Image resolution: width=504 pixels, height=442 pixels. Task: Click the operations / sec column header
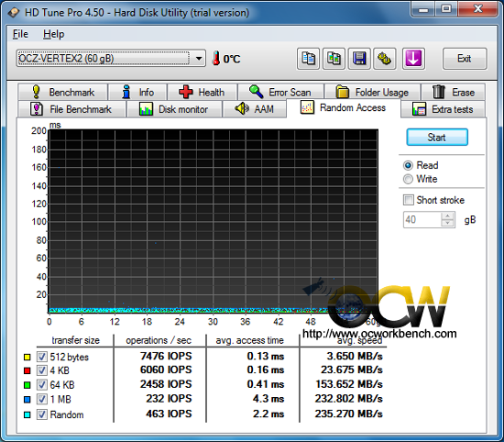(159, 340)
